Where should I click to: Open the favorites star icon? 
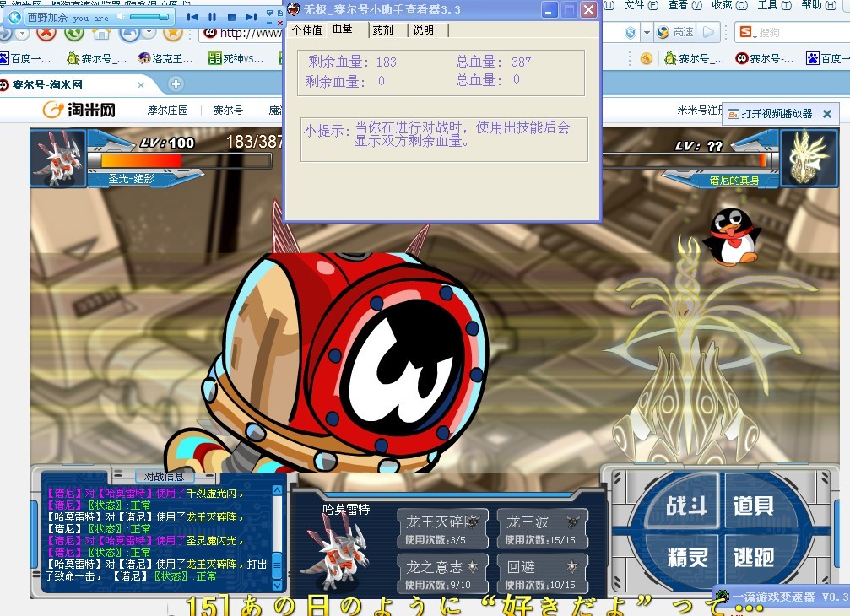tap(172, 33)
